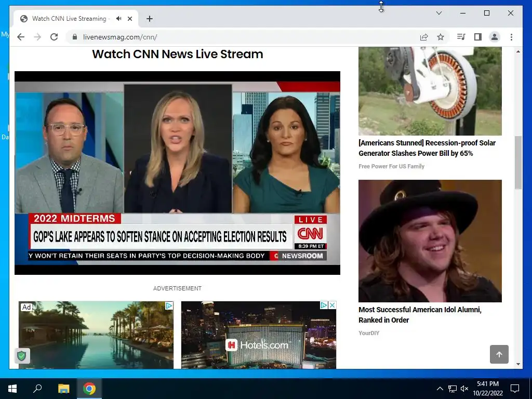Click the Watch CNN News Live Stream heading
This screenshot has width=532, height=399.
178,54
